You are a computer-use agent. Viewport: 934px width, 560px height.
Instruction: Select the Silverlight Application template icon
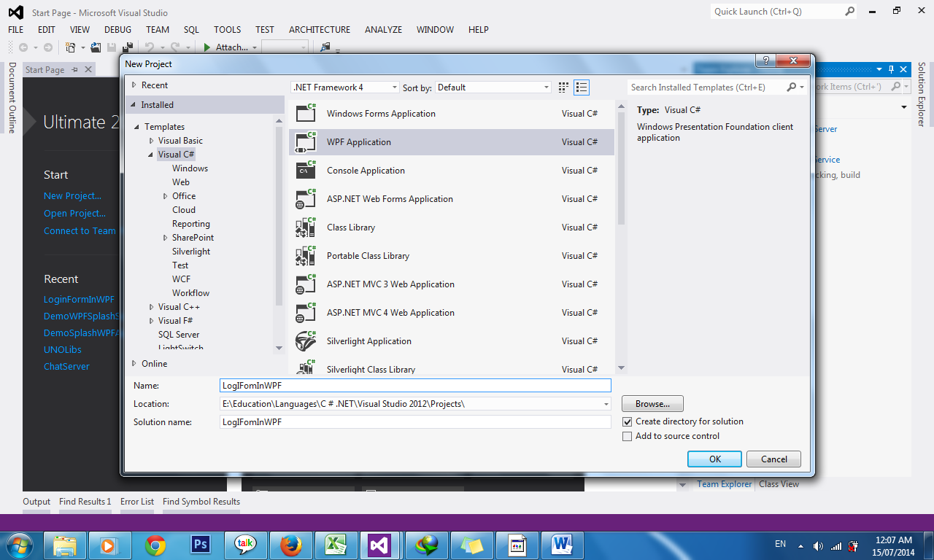[305, 341]
